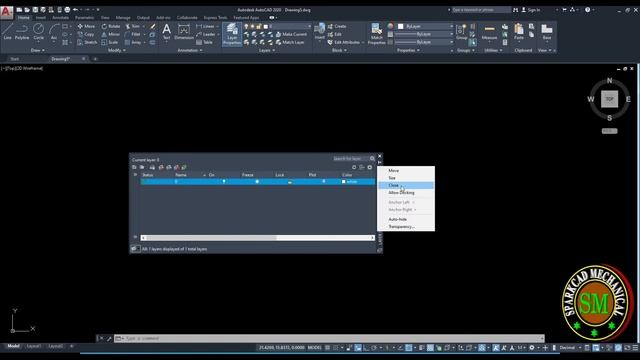The width and height of the screenshot is (640, 360).
Task: Click the Stretch tool
Action: coord(87,42)
